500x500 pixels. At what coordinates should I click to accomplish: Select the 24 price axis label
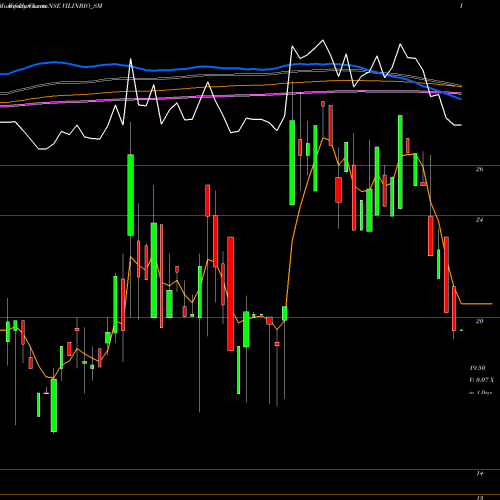479,220
